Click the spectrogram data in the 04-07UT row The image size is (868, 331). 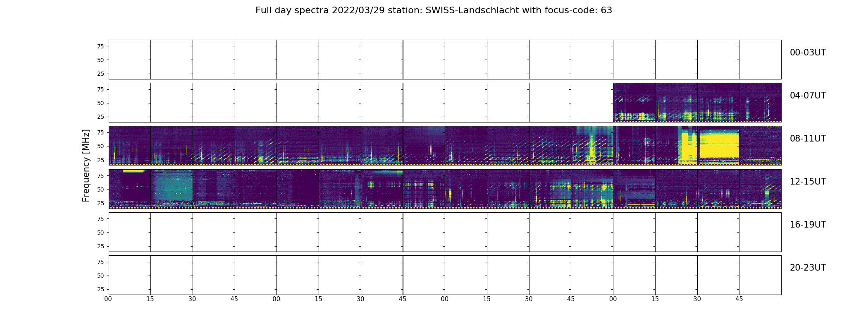click(x=697, y=103)
